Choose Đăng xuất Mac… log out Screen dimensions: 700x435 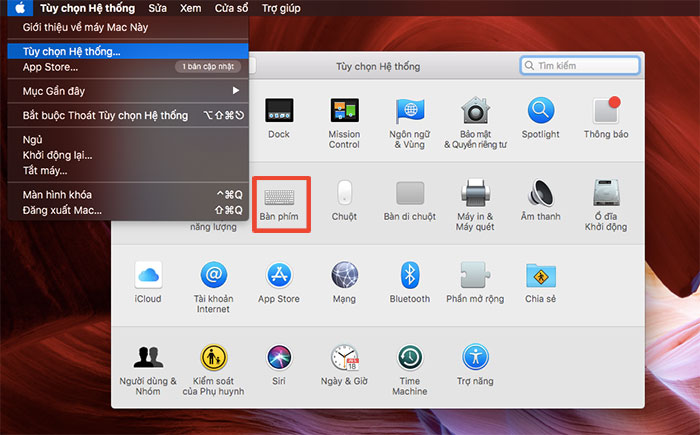click(128, 210)
